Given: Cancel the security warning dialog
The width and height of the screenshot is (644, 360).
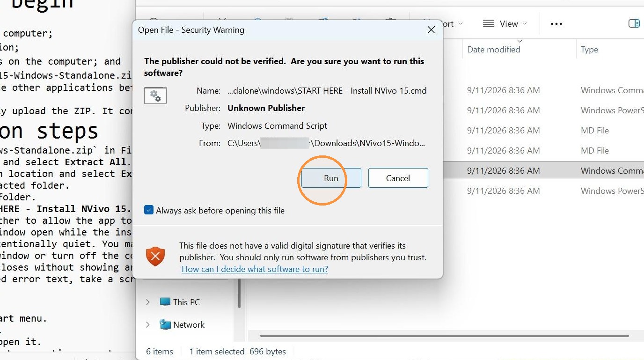Looking at the screenshot, I should point(398,178).
